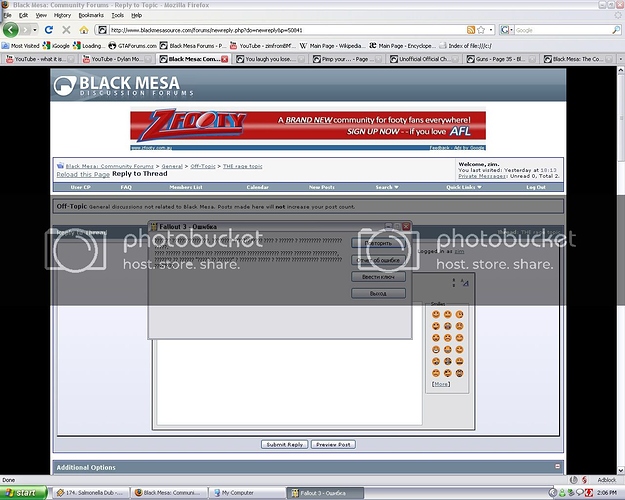Screen dimensions: 625x500
Task: Click the Submit Reply button
Action: tap(285, 444)
